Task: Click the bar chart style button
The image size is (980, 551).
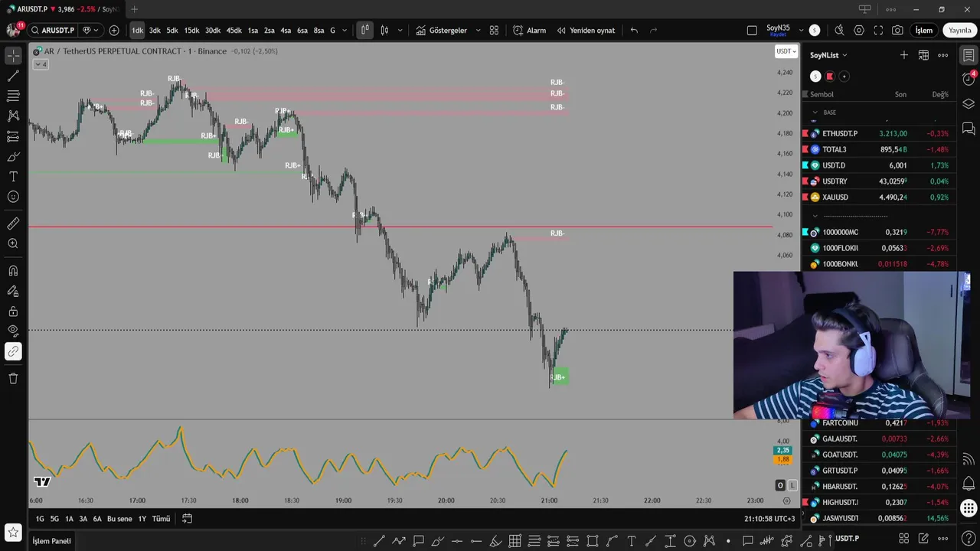Action: point(364,31)
